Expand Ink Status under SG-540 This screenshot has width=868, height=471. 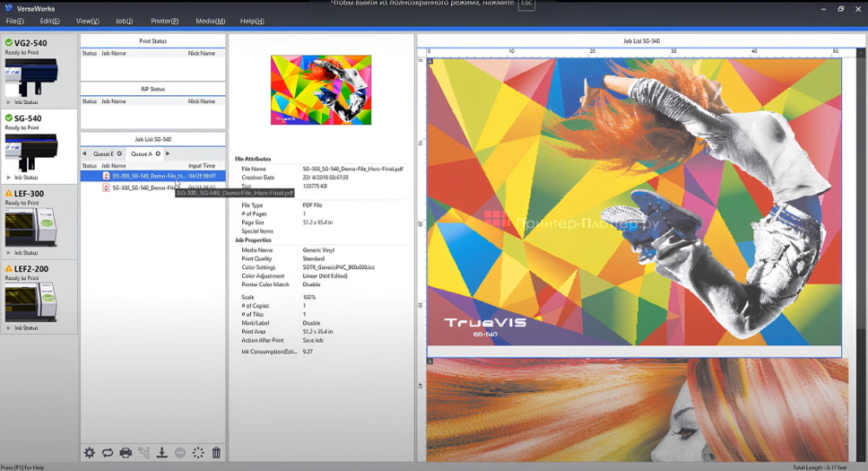[x=23, y=177]
